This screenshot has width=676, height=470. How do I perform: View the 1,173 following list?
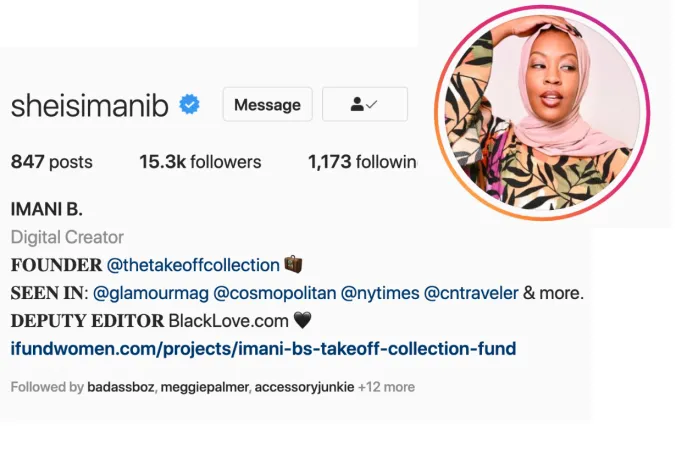(362, 162)
